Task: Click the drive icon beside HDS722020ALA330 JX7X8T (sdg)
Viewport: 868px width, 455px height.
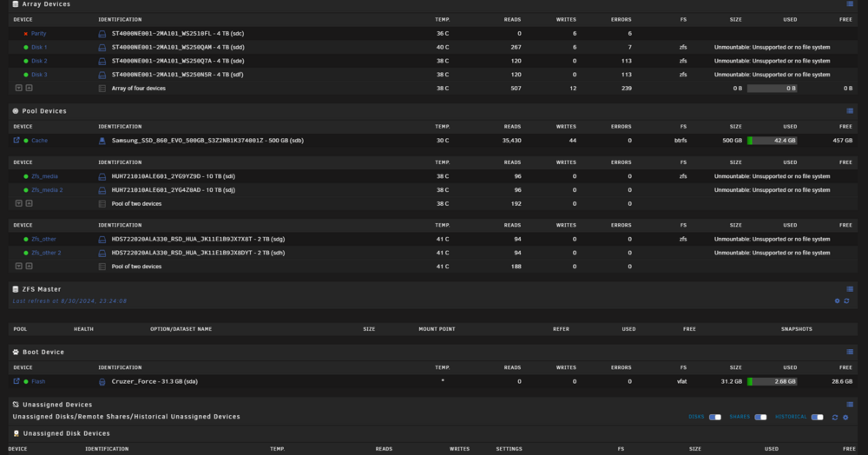Action: (x=102, y=240)
